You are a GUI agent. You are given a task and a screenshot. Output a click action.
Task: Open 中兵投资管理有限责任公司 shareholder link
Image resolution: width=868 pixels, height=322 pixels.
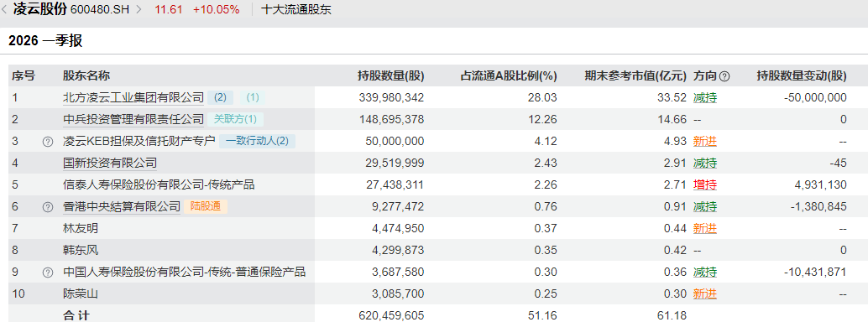pyautogui.click(x=133, y=120)
